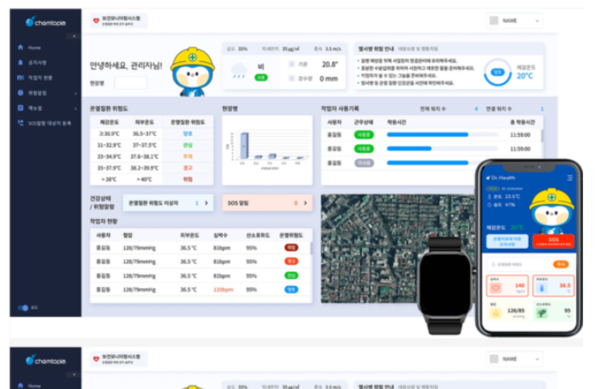The height and width of the screenshot is (389, 600).
Task: Open the 온열질환 위험도 이상자 card chevron
Action: pos(207,203)
